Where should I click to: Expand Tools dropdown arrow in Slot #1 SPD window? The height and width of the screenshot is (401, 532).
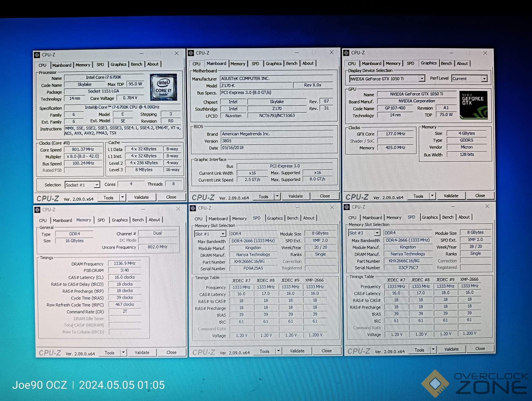point(278,351)
